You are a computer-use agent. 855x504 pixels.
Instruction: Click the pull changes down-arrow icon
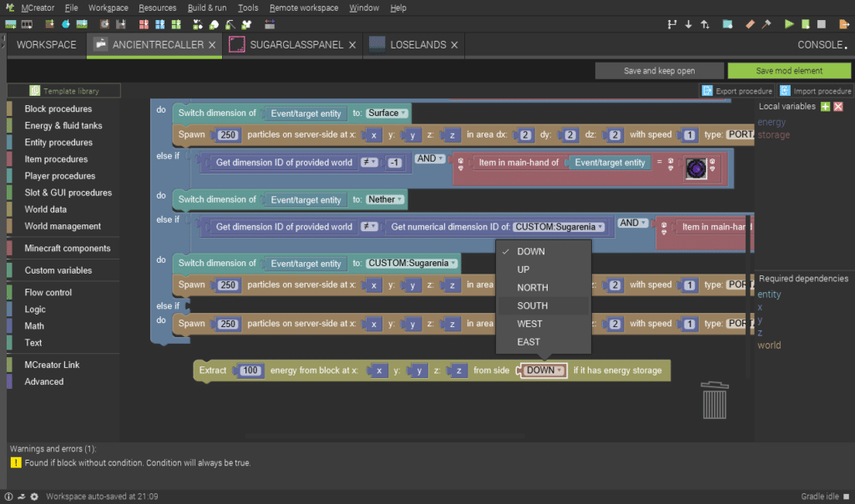point(689,24)
